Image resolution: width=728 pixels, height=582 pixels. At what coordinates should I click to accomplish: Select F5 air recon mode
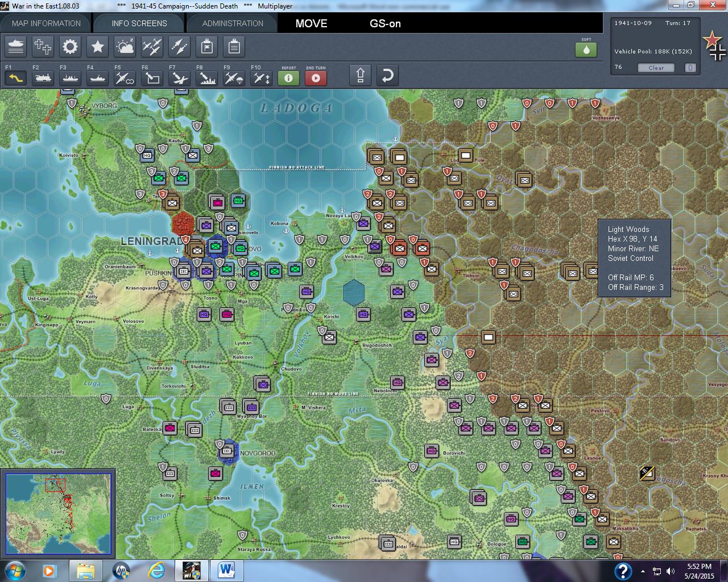(x=125, y=77)
